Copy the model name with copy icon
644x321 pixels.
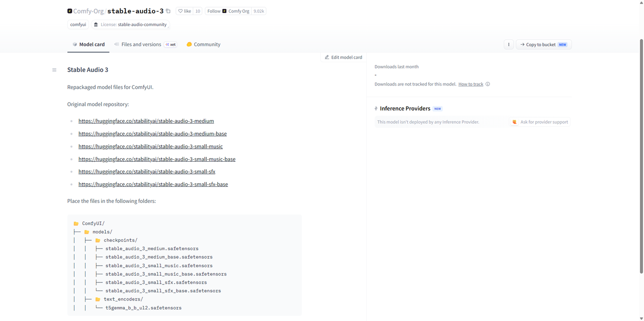pos(169,11)
